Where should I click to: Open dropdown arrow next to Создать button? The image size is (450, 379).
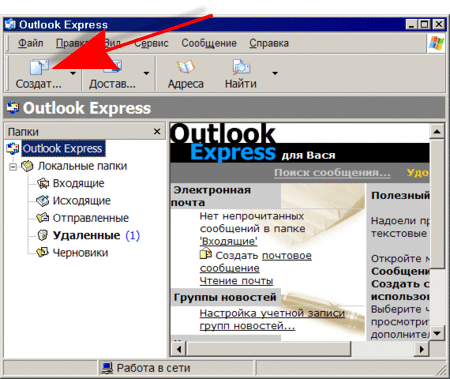click(73, 73)
